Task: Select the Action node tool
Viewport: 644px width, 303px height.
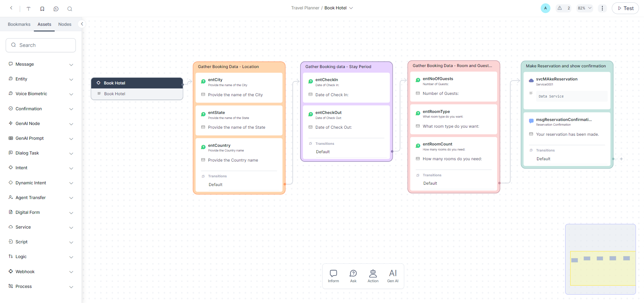Action: pos(373,276)
